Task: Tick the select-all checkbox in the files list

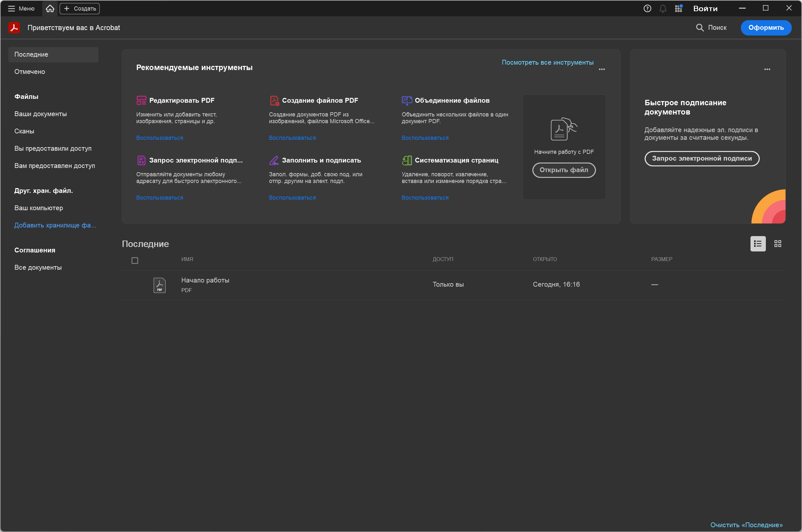Action: (x=135, y=261)
